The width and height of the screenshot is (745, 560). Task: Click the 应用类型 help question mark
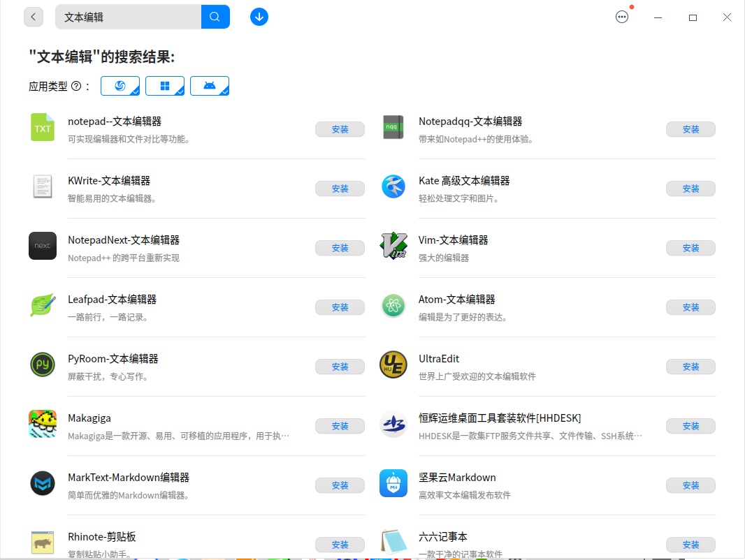(x=75, y=85)
